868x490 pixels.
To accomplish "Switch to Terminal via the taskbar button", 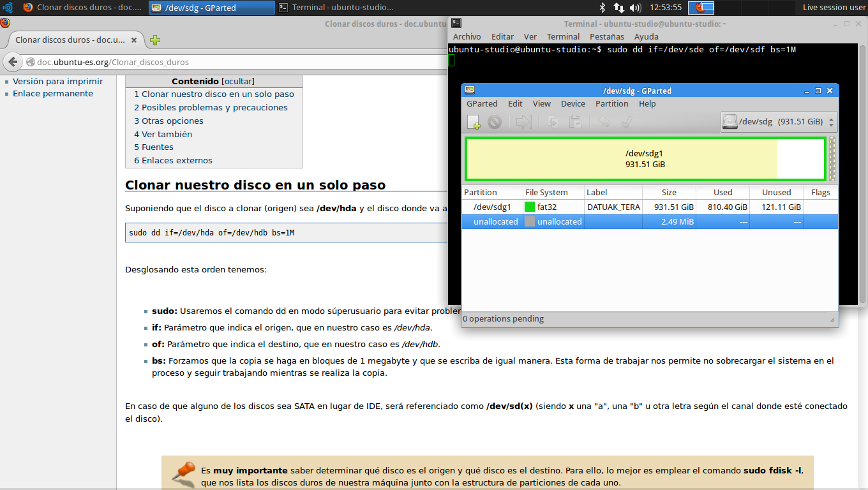I will (339, 8).
